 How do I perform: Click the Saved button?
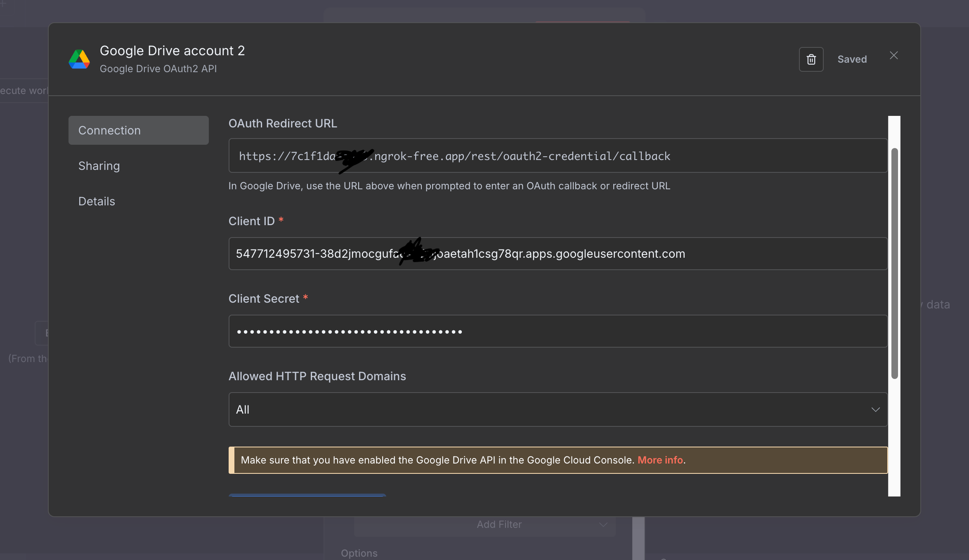coord(852,59)
